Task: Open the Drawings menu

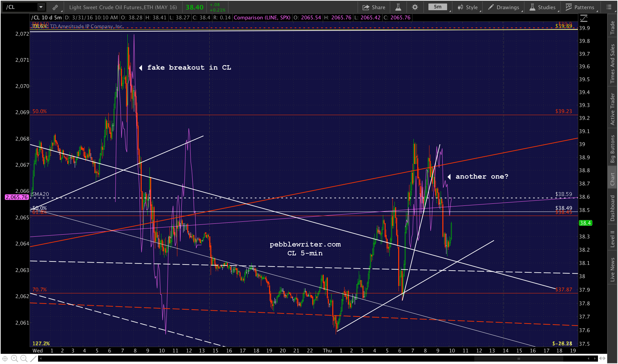Action: pyautogui.click(x=504, y=7)
